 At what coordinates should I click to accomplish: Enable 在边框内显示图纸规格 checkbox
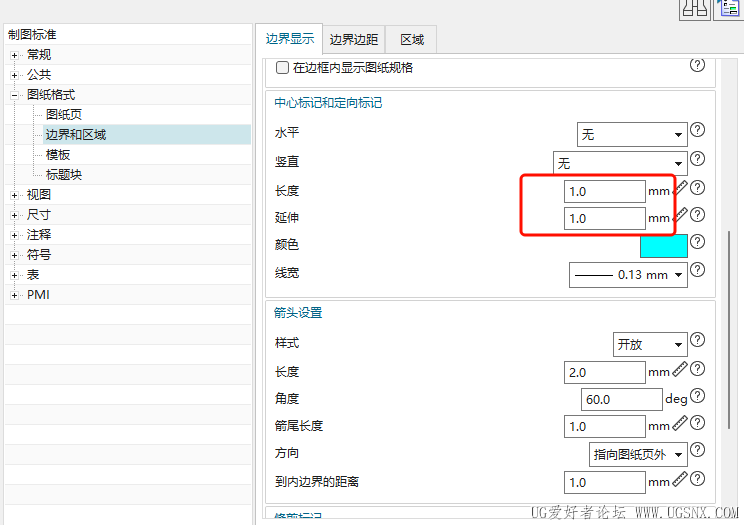[x=282, y=67]
